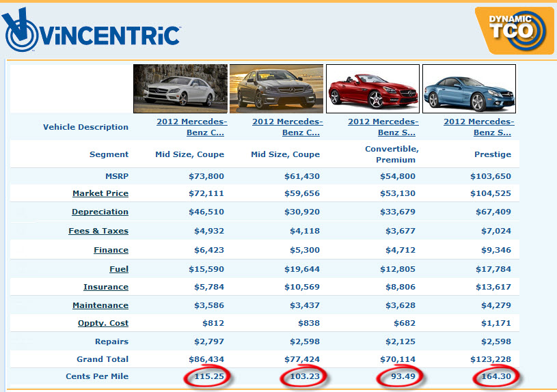Select the $17,784 fuel value
Image resolution: width=557 pixels, height=392 pixels.
click(493, 269)
